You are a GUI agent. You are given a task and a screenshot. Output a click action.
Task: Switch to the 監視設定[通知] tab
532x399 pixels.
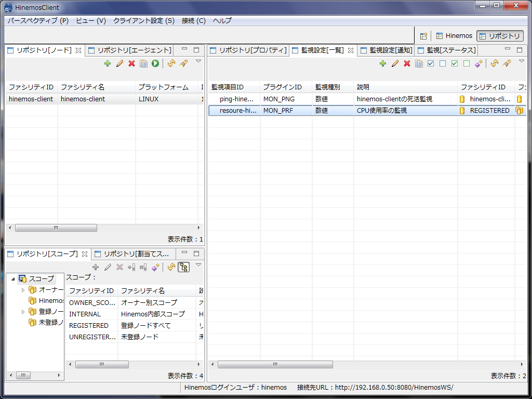click(x=387, y=50)
